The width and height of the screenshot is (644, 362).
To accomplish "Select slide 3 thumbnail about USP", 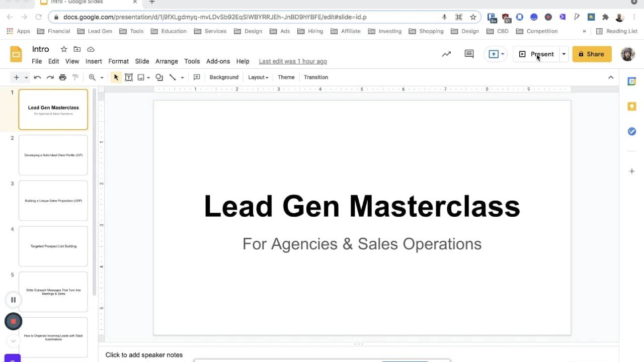I will click(x=53, y=200).
